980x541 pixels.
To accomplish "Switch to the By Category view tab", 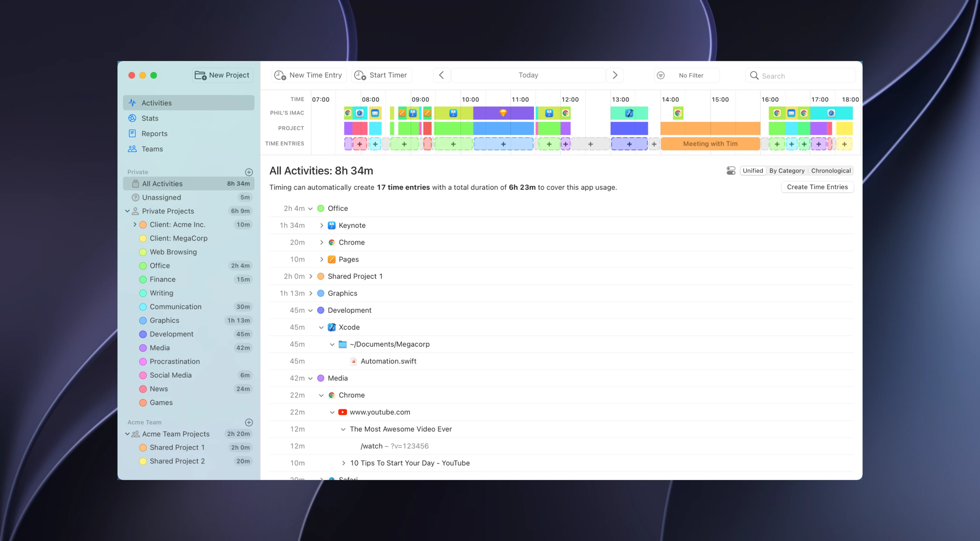I will click(x=787, y=171).
